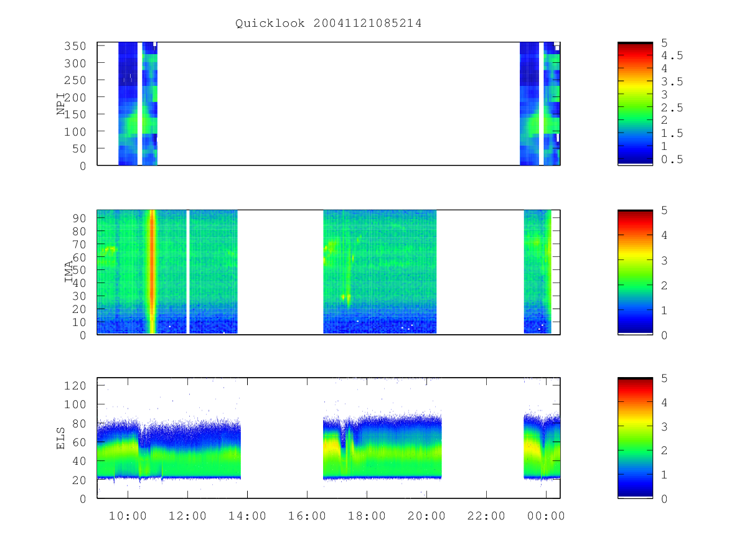Viewport: 747px width, 560px height.
Task: Select the NPI y-axis label
Action: click(x=61, y=104)
